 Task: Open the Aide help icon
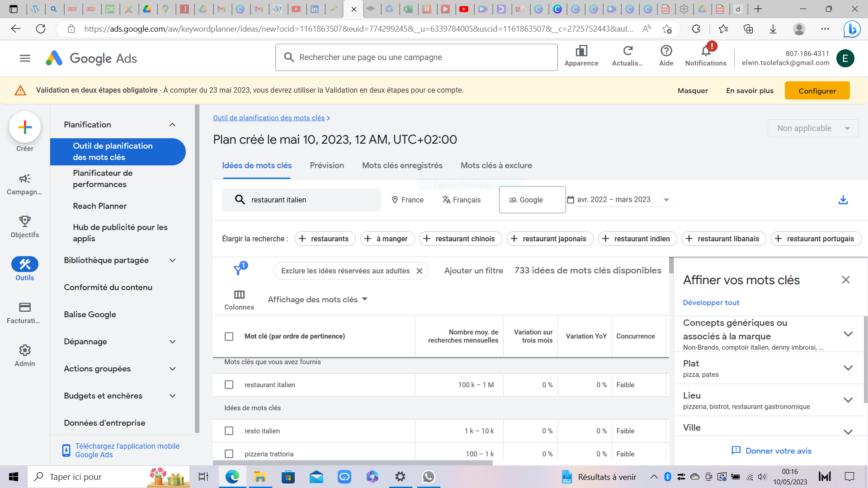tap(666, 51)
